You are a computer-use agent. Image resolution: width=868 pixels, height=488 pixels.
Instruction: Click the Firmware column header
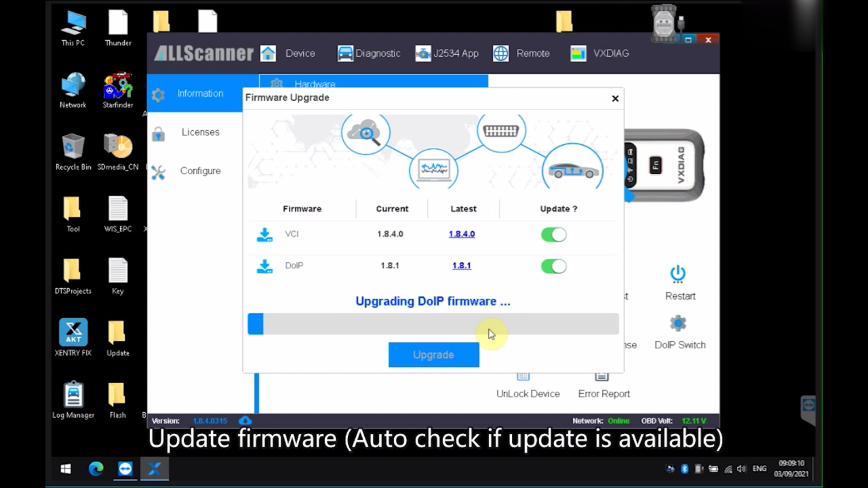point(302,209)
